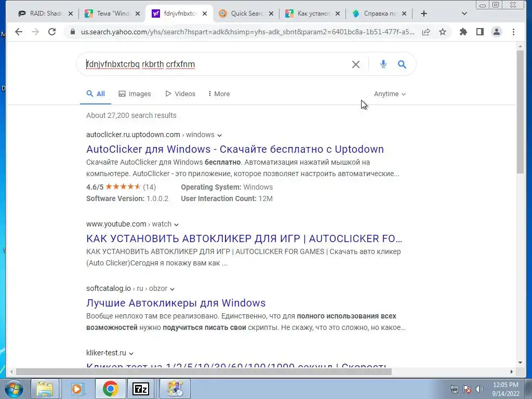Image resolution: width=532 pixels, height=399 pixels.
Task: Open 7-Zip from the taskbar
Action: coord(140,389)
